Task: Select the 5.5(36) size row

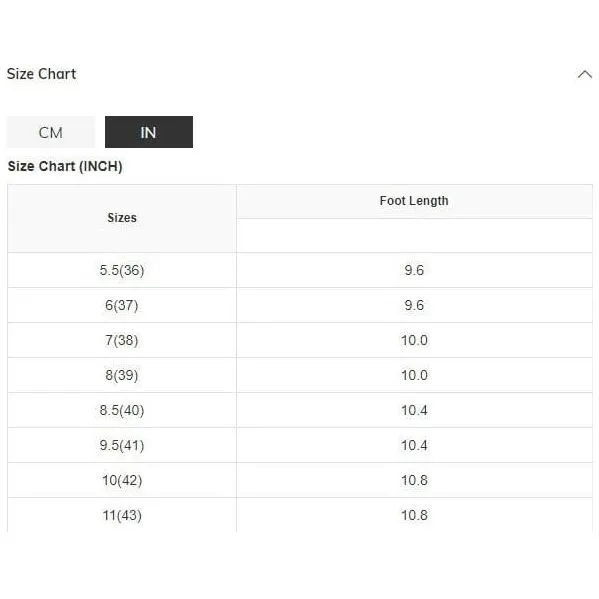Action: 300,270
